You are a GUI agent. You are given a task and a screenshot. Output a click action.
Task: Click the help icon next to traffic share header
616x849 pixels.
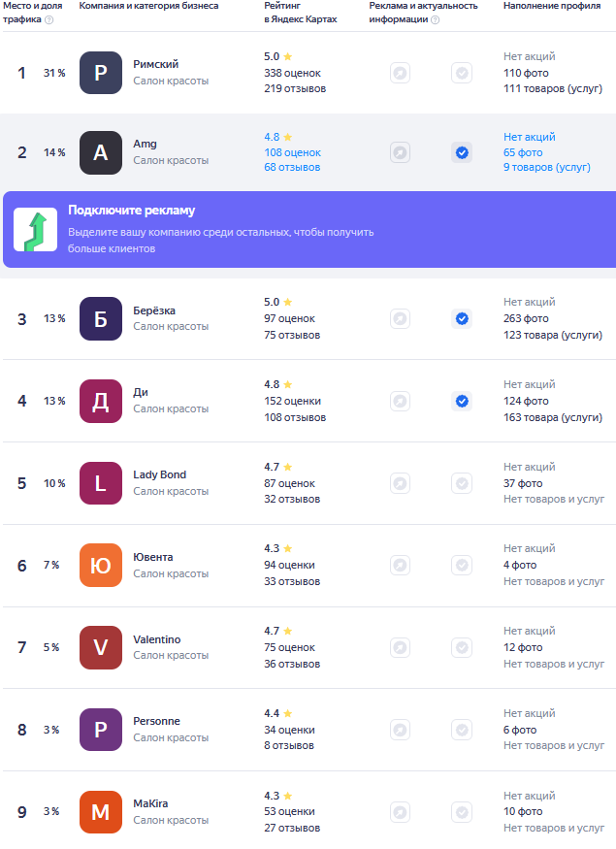coord(49,20)
